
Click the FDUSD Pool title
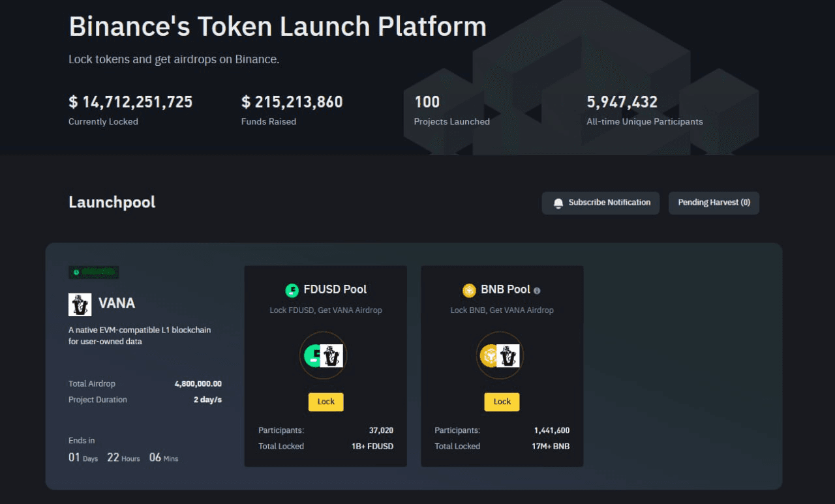(x=335, y=289)
